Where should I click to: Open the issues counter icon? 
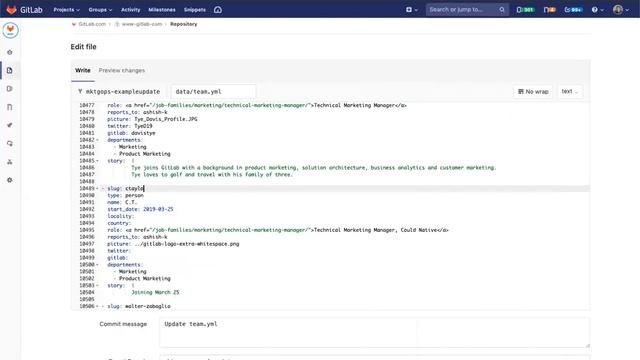525,9
